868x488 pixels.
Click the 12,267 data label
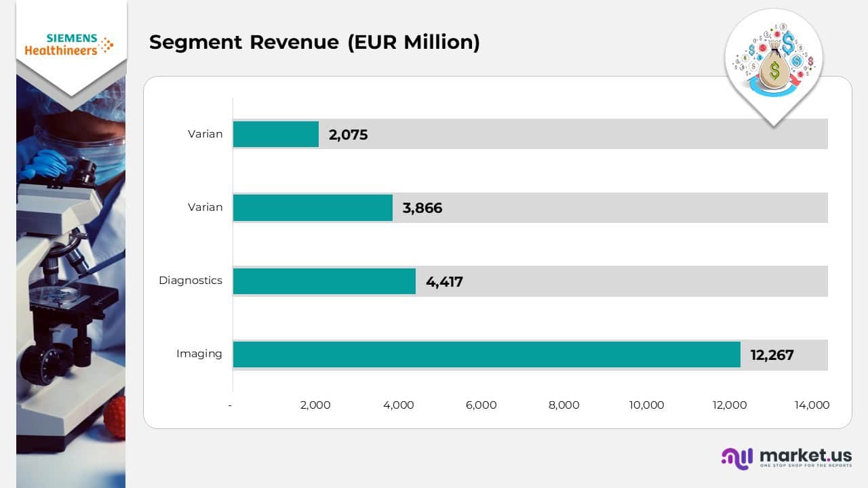pyautogui.click(x=772, y=354)
